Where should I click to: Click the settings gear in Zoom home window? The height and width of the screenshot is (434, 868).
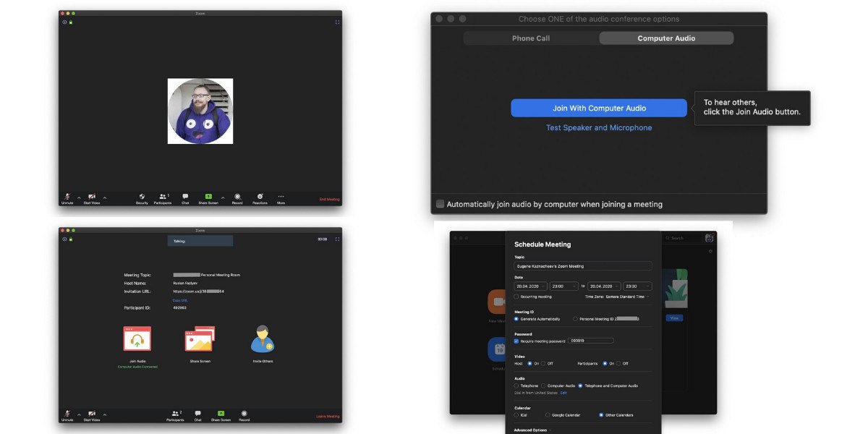710,251
